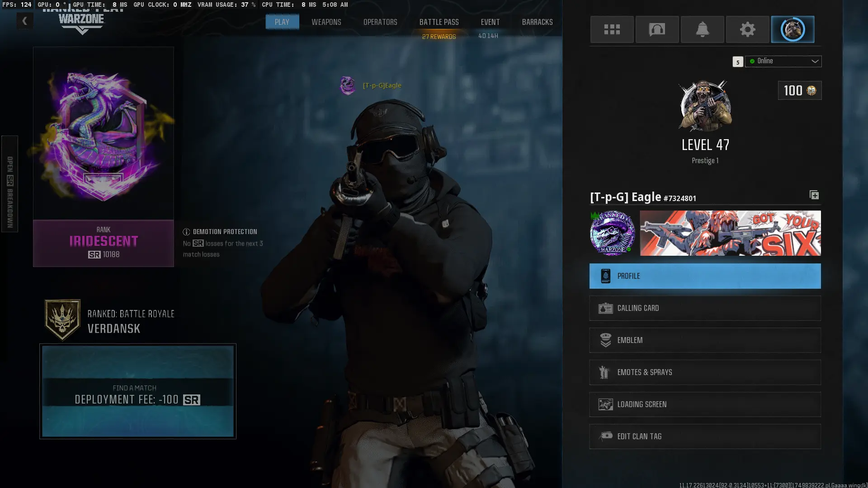Screen dimensions: 868x488
Task: Switch to the Weapons tab
Action: pyautogui.click(x=326, y=22)
